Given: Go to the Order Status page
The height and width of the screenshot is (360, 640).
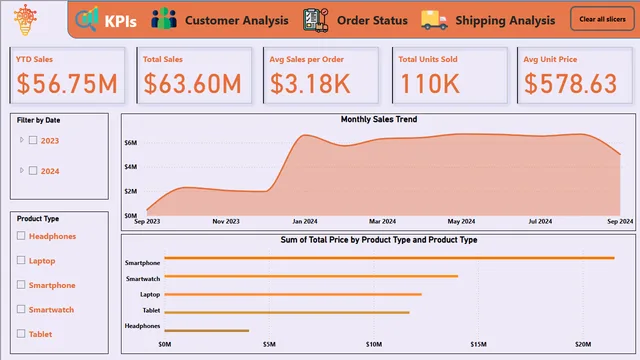Looking at the screenshot, I should (x=372, y=20).
